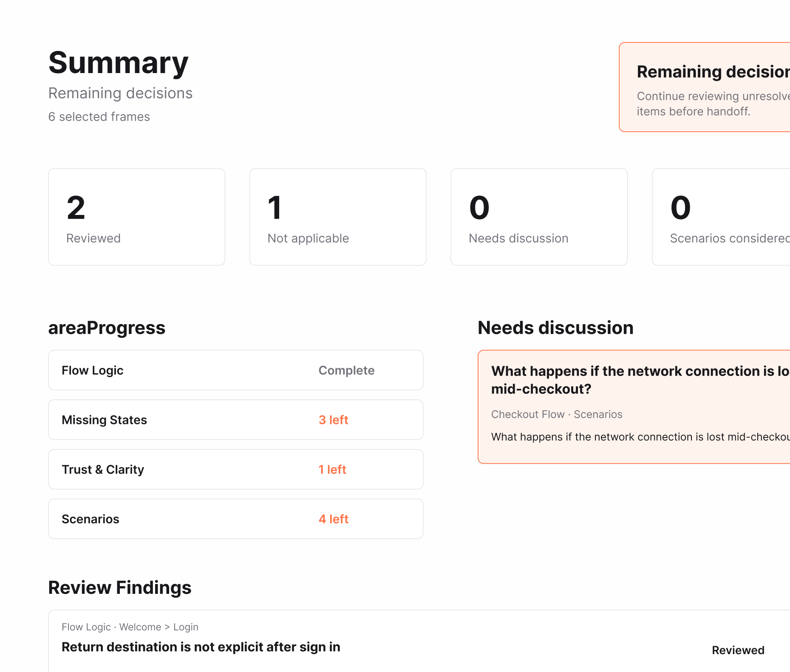The height and width of the screenshot is (672, 790).
Task: Select the Needs discussion count card
Action: pyautogui.click(x=539, y=217)
